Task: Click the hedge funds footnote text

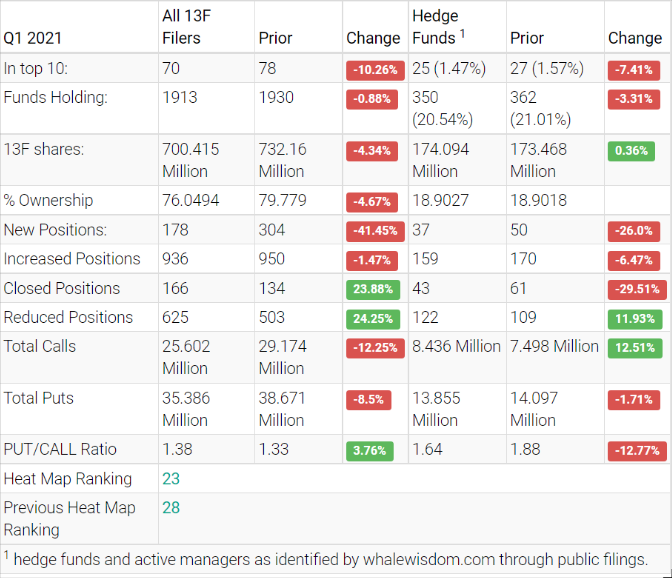Action: point(330,559)
